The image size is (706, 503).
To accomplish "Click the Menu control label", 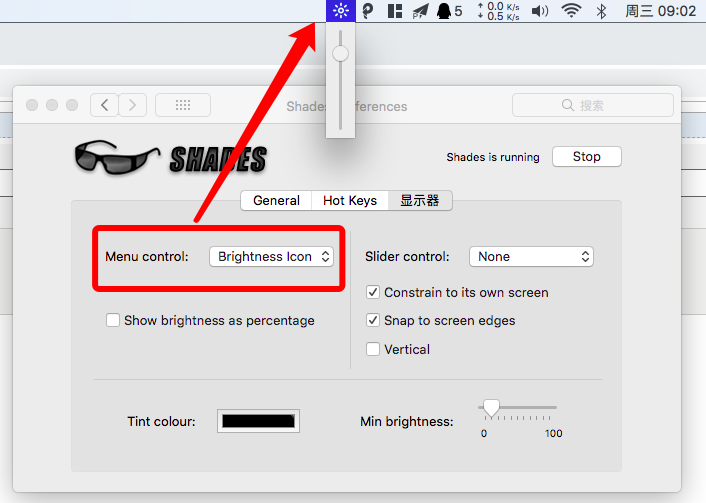I will coord(147,257).
